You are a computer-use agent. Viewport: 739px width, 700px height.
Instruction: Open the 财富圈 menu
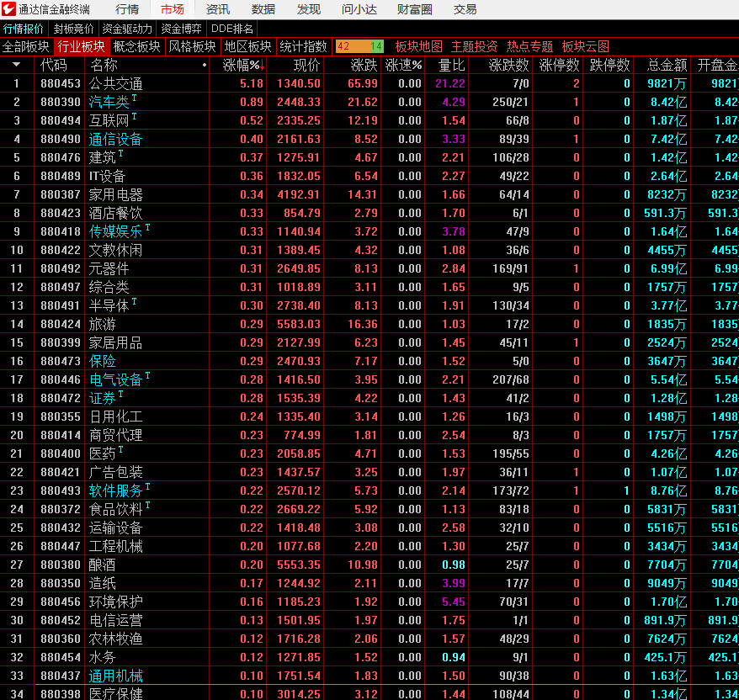pos(415,9)
